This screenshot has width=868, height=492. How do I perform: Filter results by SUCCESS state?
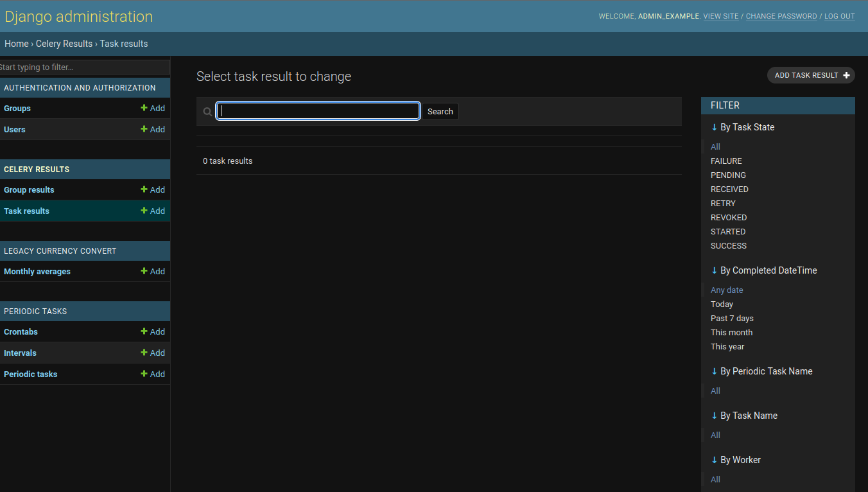pyautogui.click(x=728, y=245)
